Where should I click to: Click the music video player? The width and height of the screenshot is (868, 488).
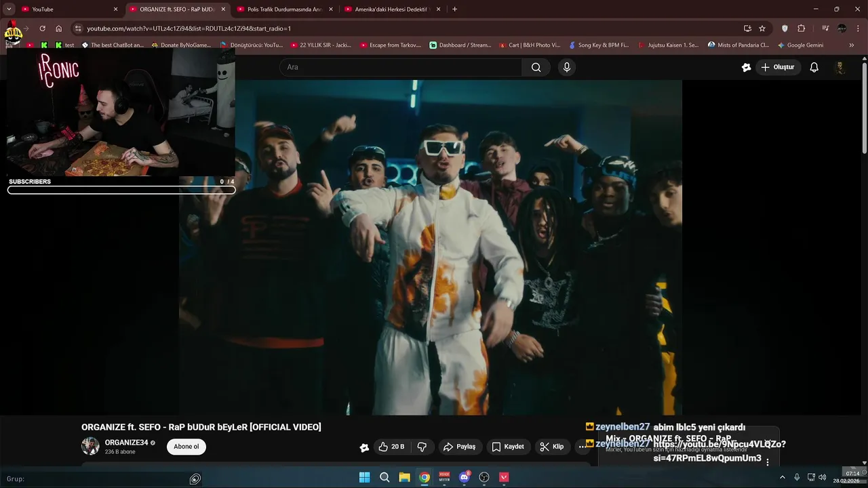430,248
